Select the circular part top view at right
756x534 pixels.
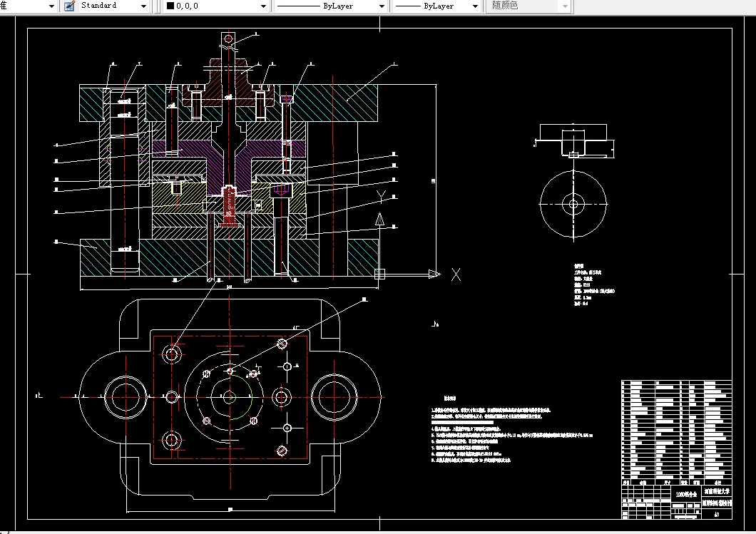point(573,204)
